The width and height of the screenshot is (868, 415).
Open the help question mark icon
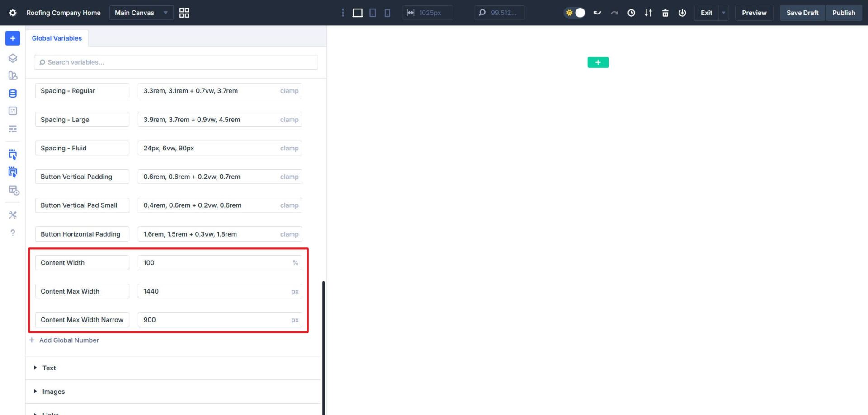13,233
